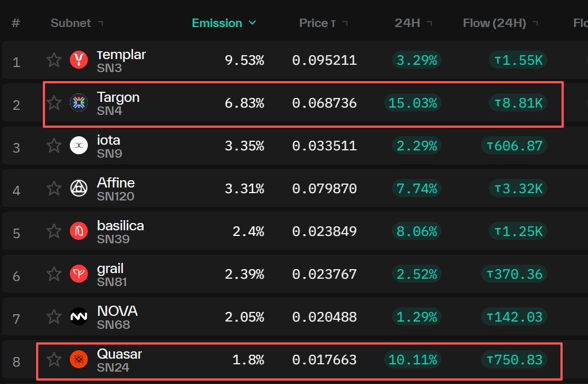Click Affine emission value 3.31%
The image size is (588, 384).
pyautogui.click(x=244, y=188)
